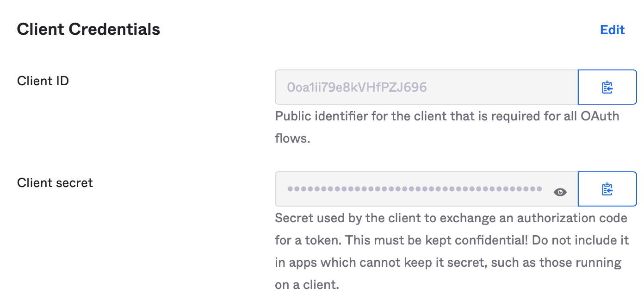Viewport: 644px width, 301px height.
Task: Click the eye icon inside the Client secret field
Action: point(560,191)
